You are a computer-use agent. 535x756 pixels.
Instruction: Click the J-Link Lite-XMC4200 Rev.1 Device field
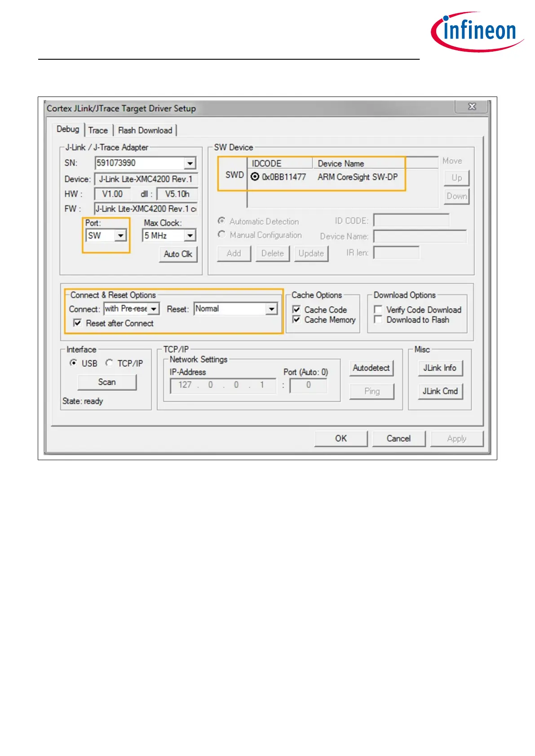click(146, 179)
